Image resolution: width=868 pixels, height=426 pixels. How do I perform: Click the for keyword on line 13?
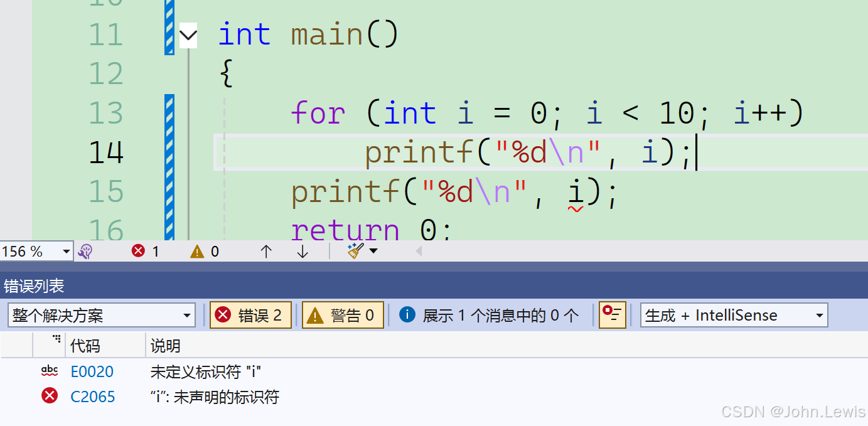click(x=318, y=114)
